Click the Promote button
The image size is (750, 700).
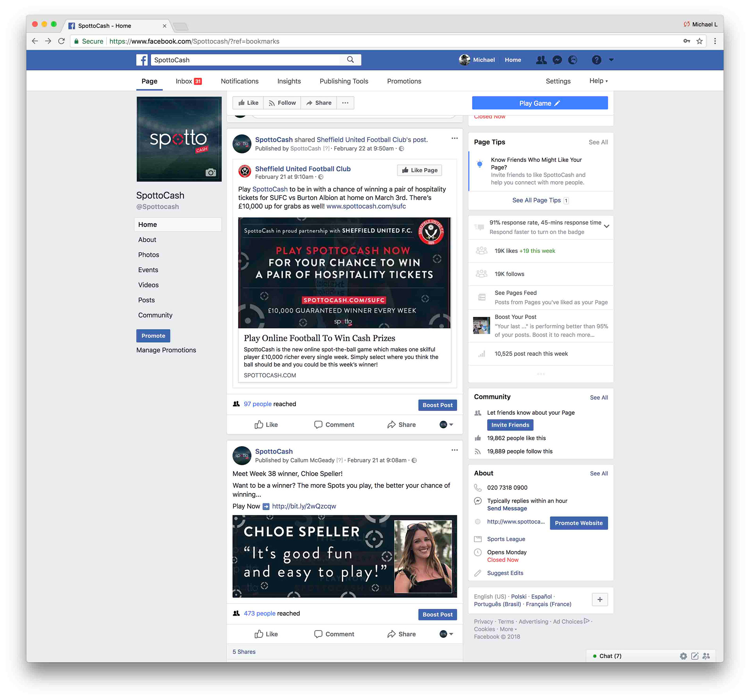coord(153,336)
